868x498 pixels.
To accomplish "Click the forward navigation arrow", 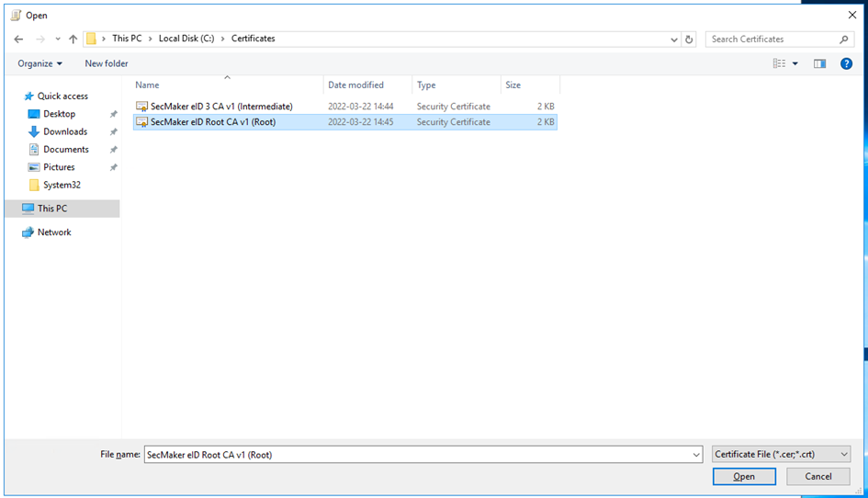I will pyautogui.click(x=40, y=39).
